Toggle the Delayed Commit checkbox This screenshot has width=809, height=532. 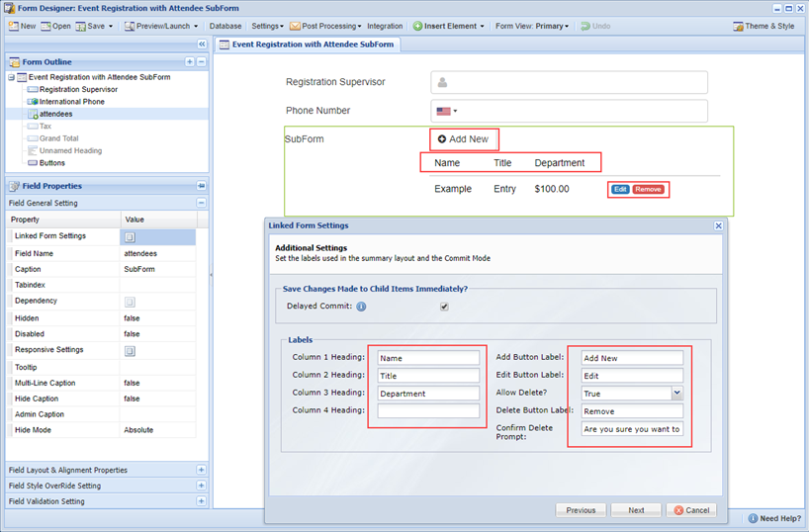[x=444, y=307]
